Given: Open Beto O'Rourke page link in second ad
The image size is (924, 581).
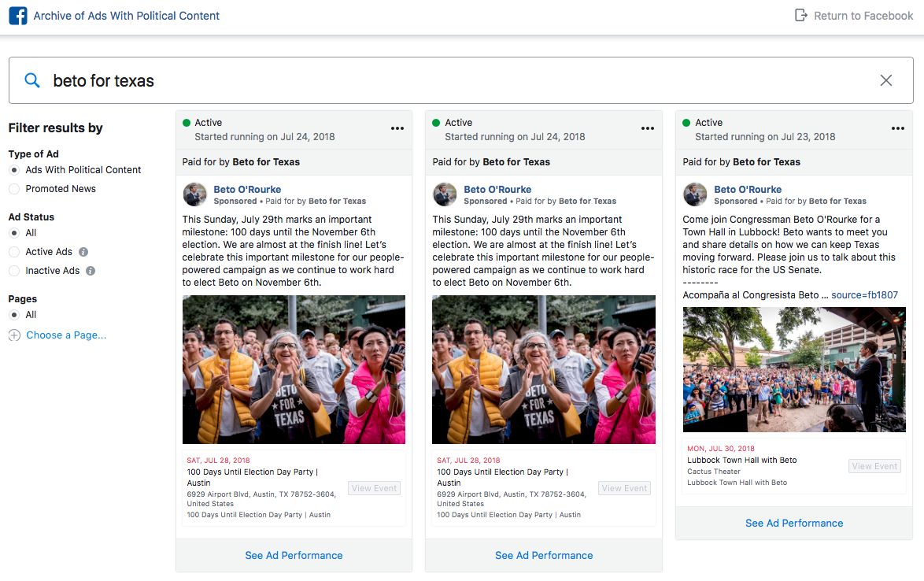Looking at the screenshot, I should click(x=497, y=189).
